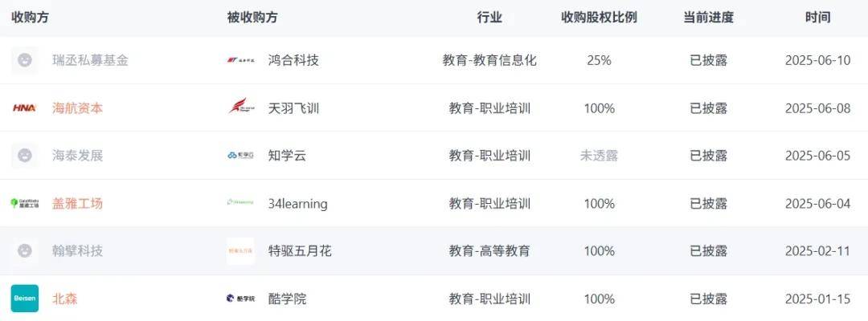Select the 翰擘科技 table row name

(77, 251)
